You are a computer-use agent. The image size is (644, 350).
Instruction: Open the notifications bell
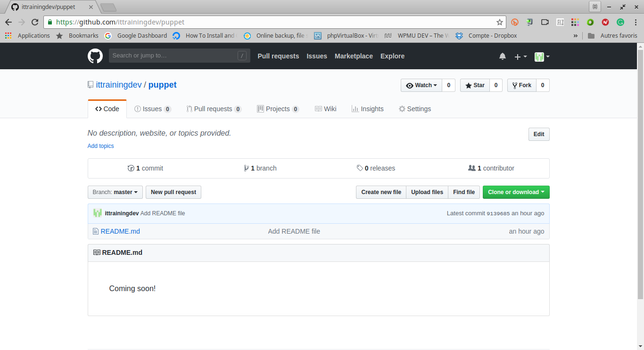coord(503,57)
